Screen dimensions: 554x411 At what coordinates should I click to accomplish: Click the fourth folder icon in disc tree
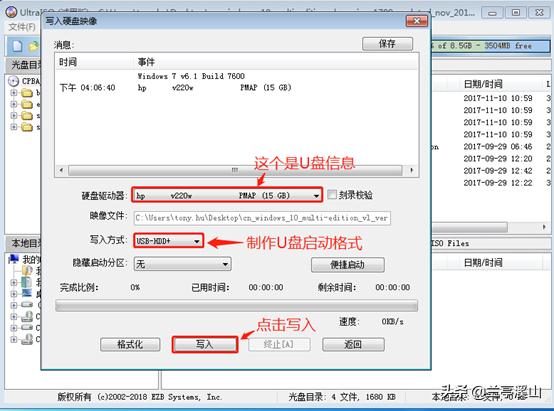(27, 127)
